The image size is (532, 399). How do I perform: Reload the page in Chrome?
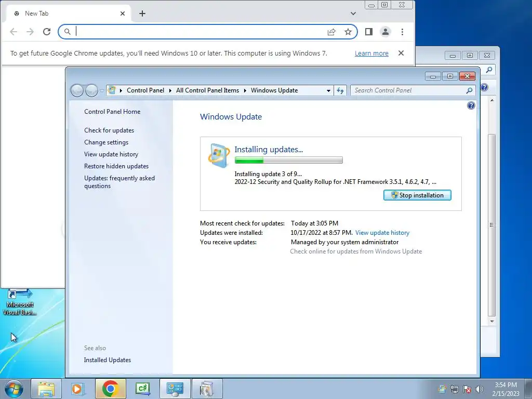47,32
